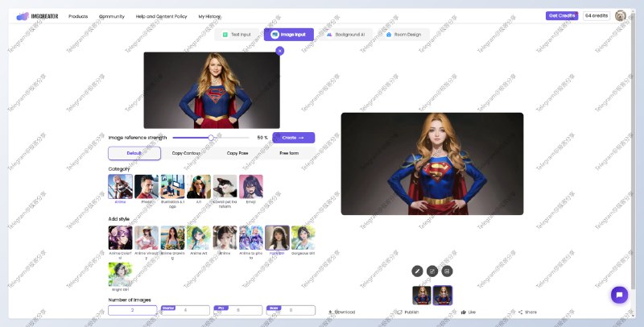
Task: Choose the Photo category thumbnail
Action: [146, 187]
